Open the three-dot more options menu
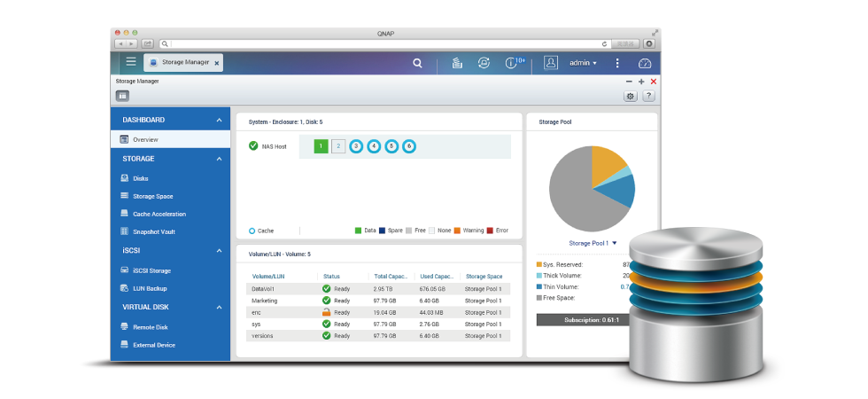Screen dimensions: 868x399 tap(617, 63)
